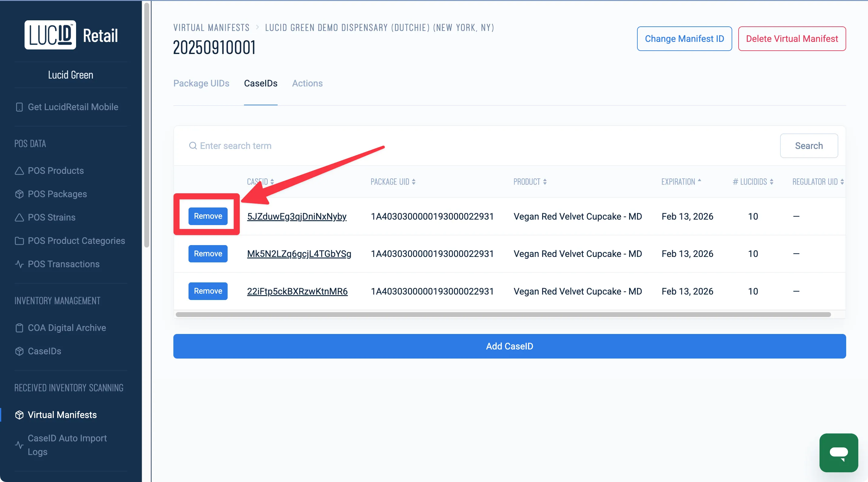Open Get LucidRetail Mobile phone icon
868x482 pixels.
click(x=19, y=107)
